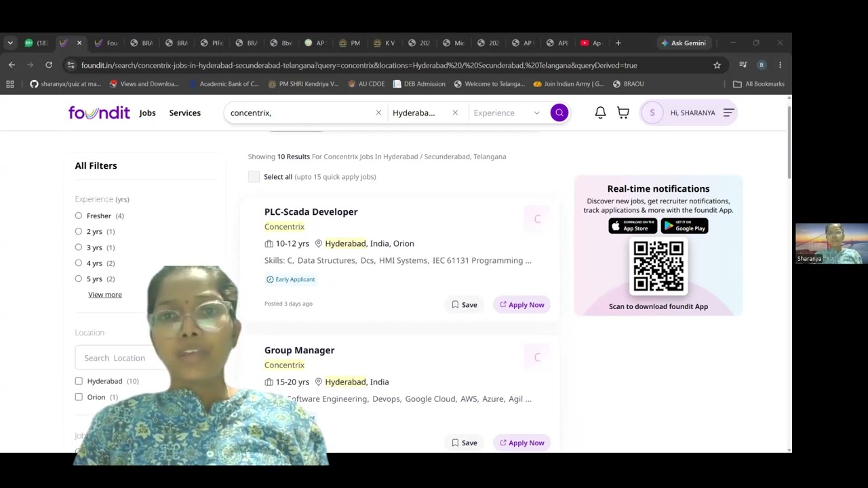The width and height of the screenshot is (868, 488).
Task: Bookmark this page with the star icon
Action: (717, 65)
